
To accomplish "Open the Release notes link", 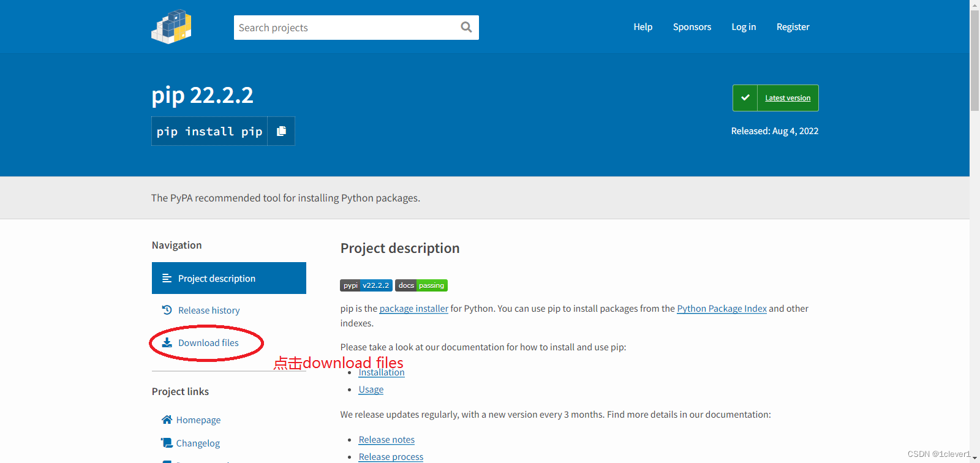I will (386, 440).
